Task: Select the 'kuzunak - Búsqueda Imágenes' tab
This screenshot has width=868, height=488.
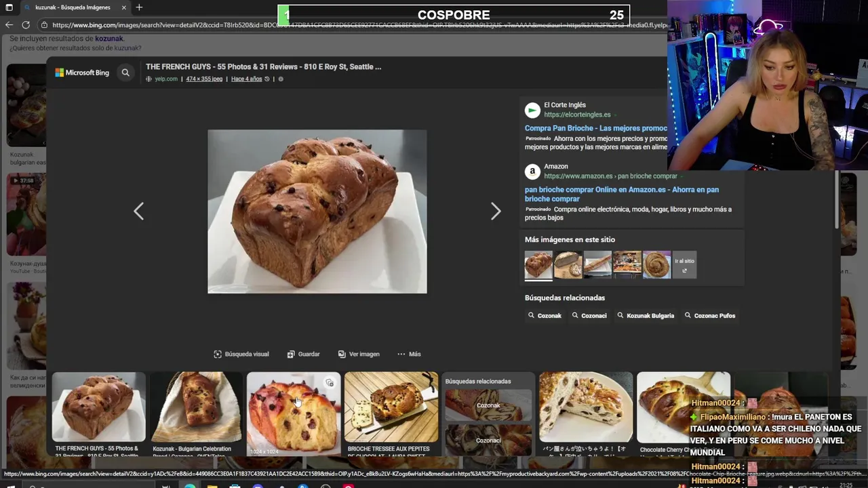Action: [x=73, y=7]
